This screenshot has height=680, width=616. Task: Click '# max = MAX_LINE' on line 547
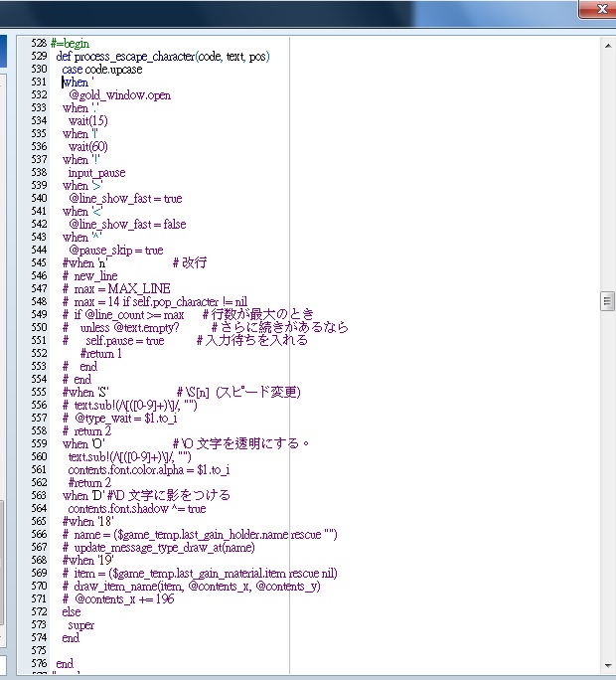click(116, 289)
